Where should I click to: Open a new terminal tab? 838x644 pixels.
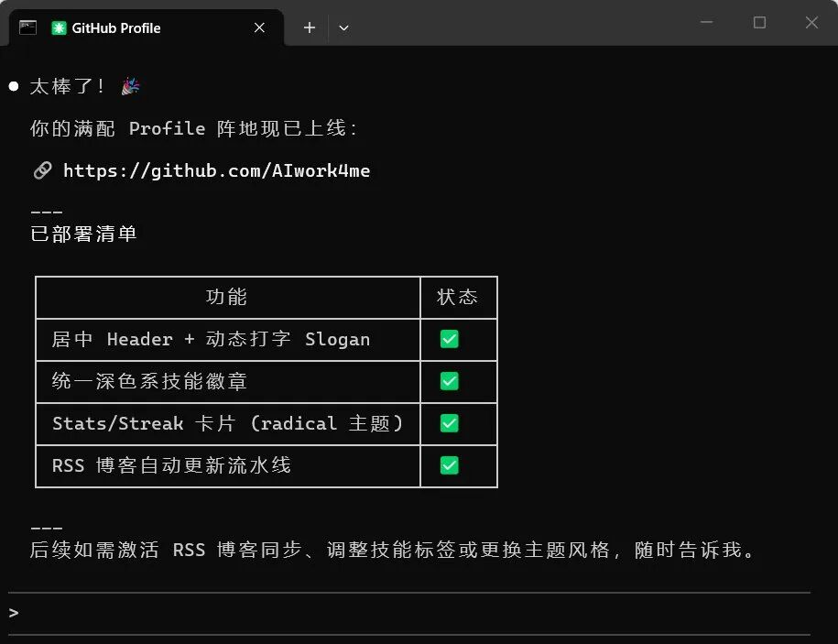(x=310, y=27)
